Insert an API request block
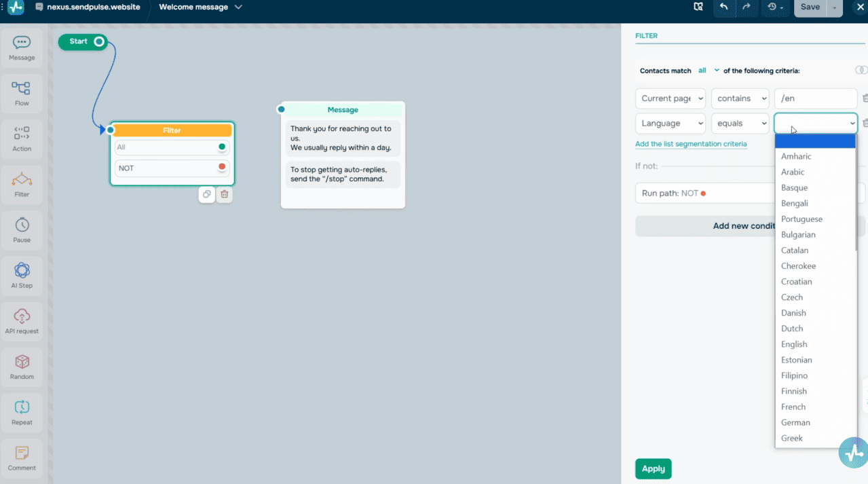 click(22, 320)
